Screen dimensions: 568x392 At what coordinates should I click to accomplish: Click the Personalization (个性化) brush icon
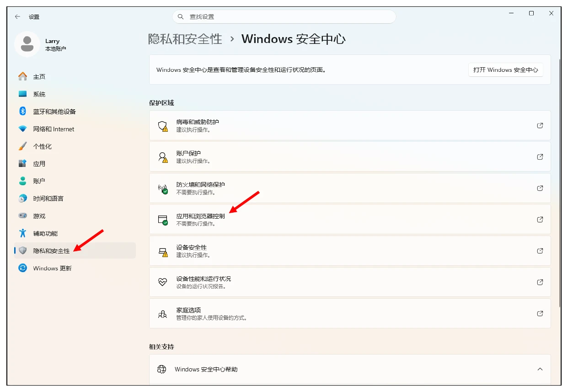(23, 146)
